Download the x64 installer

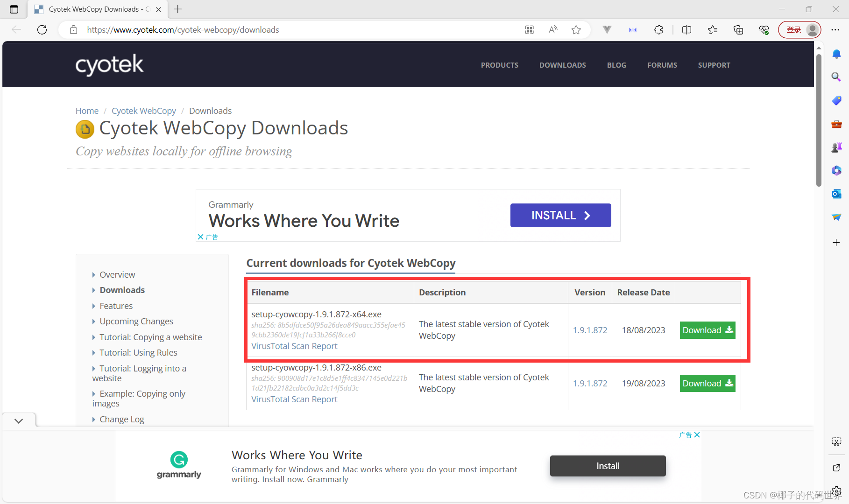coord(707,330)
